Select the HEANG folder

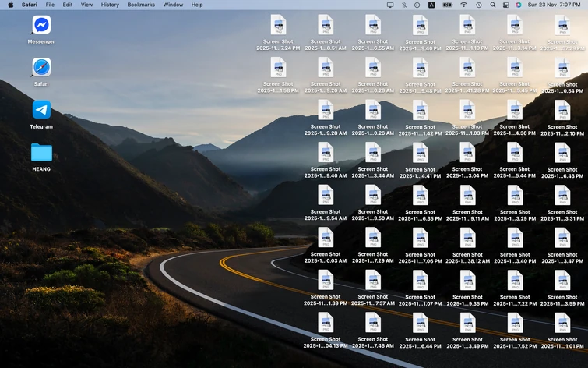tap(41, 153)
